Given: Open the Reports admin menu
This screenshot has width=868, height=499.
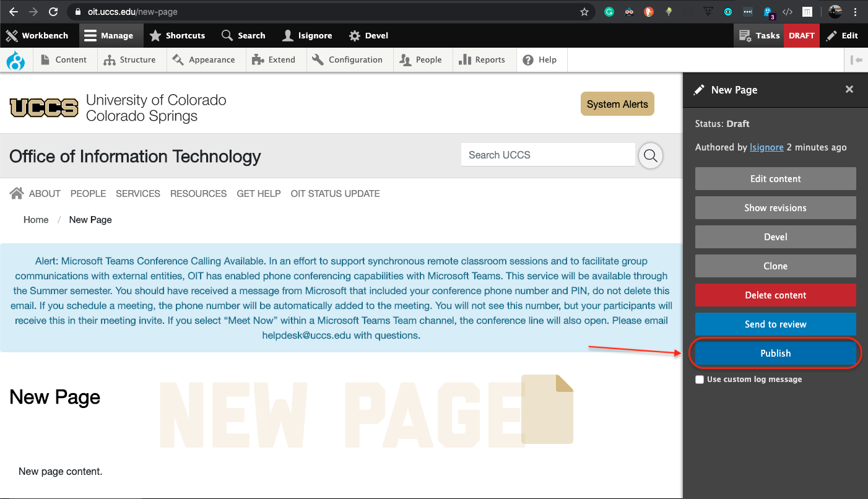Looking at the screenshot, I should [x=482, y=60].
